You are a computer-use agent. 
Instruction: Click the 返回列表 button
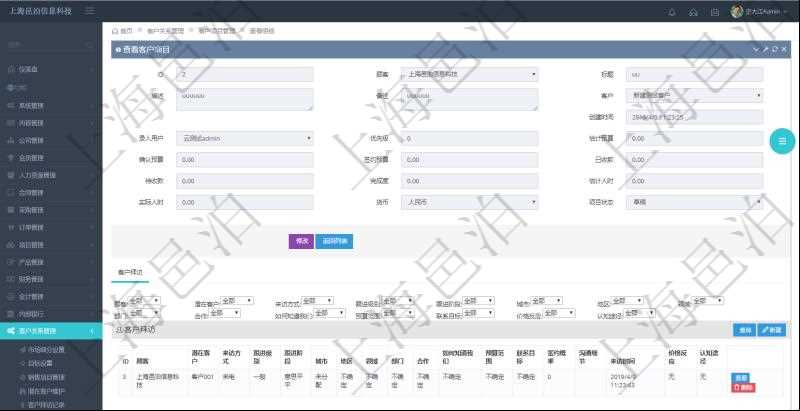coord(333,241)
